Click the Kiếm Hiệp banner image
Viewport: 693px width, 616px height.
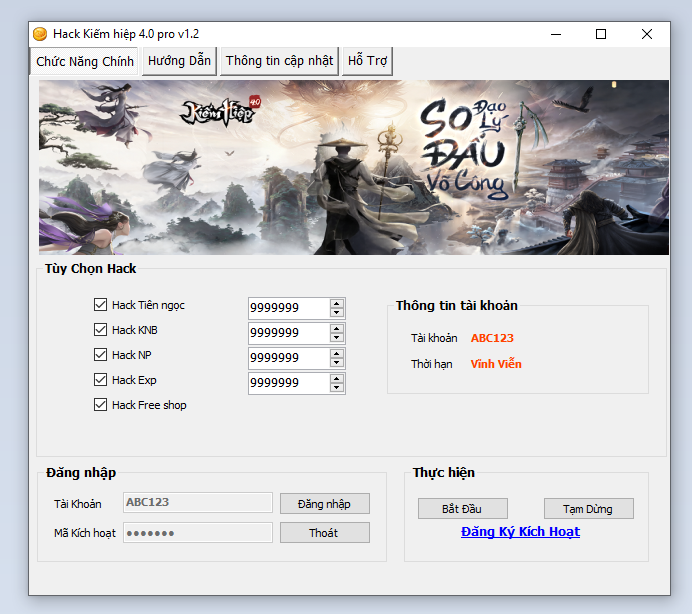click(x=354, y=167)
